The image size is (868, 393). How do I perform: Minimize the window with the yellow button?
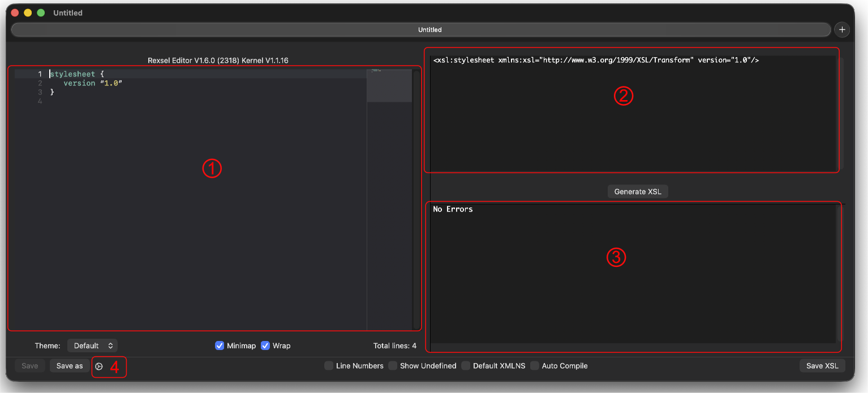click(x=28, y=12)
